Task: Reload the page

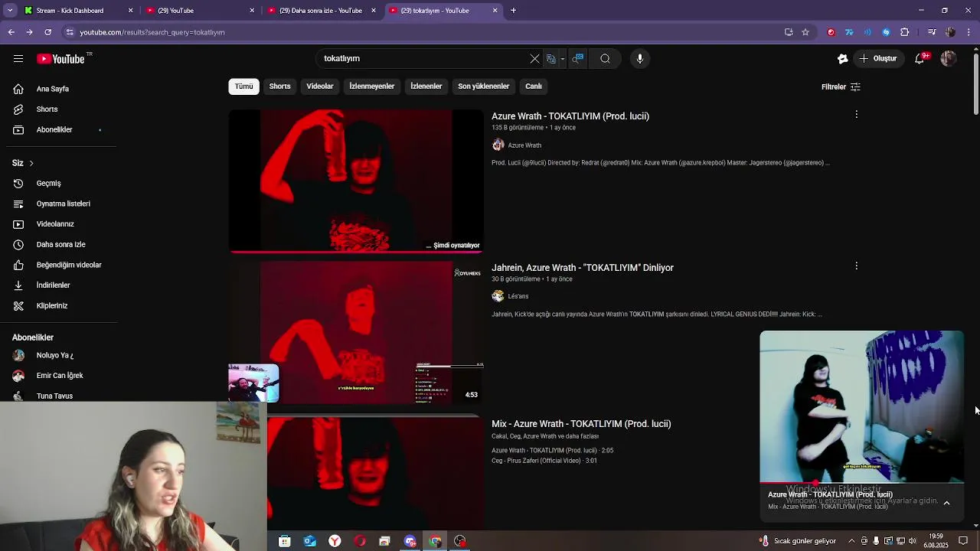Action: tap(47, 32)
